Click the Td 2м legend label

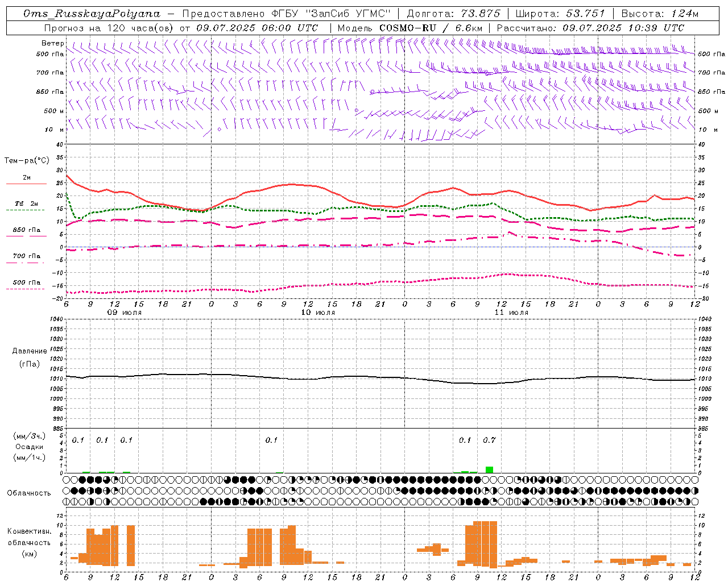coord(26,203)
